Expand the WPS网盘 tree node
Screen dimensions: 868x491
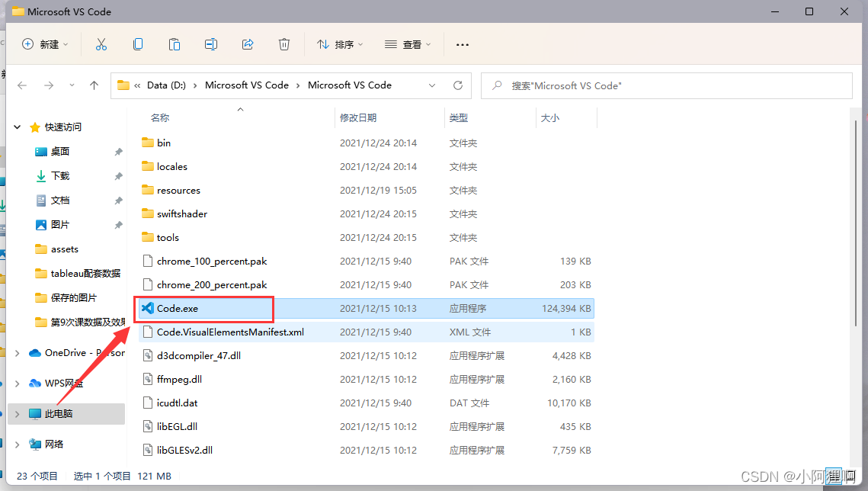18,383
